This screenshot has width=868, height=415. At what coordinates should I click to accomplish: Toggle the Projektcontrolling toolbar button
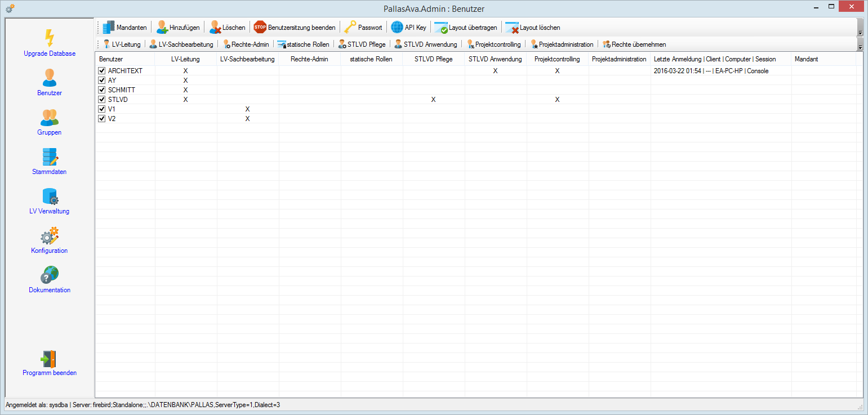coord(493,44)
